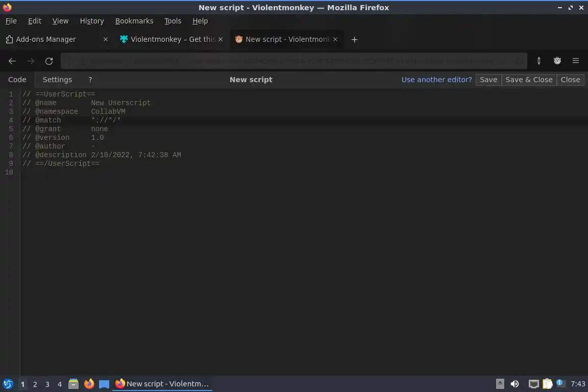588x392 pixels.
Task: Go back using the back arrow
Action: pyautogui.click(x=12, y=61)
